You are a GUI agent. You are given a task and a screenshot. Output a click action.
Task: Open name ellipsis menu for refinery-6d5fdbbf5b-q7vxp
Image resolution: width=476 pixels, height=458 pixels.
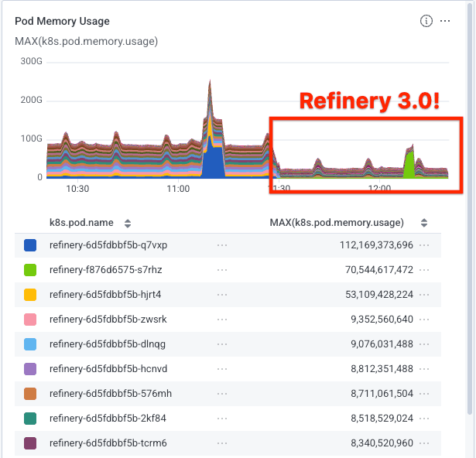pos(222,245)
